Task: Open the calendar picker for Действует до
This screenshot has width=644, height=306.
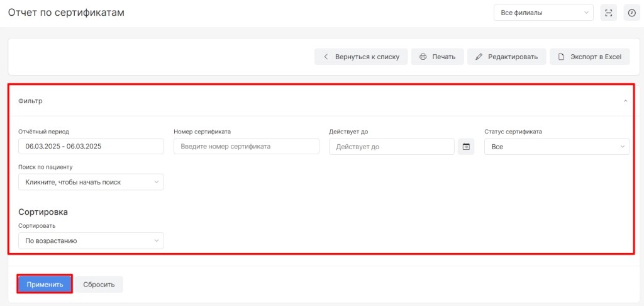Action: tap(466, 147)
